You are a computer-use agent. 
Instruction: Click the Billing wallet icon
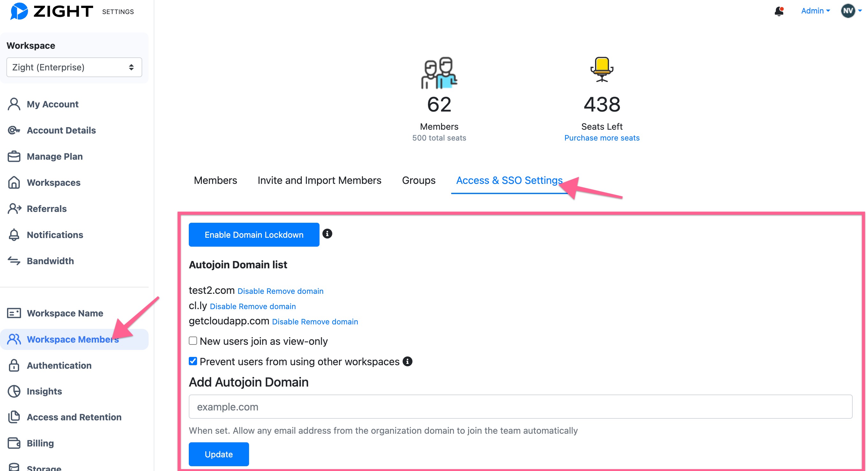click(14, 443)
